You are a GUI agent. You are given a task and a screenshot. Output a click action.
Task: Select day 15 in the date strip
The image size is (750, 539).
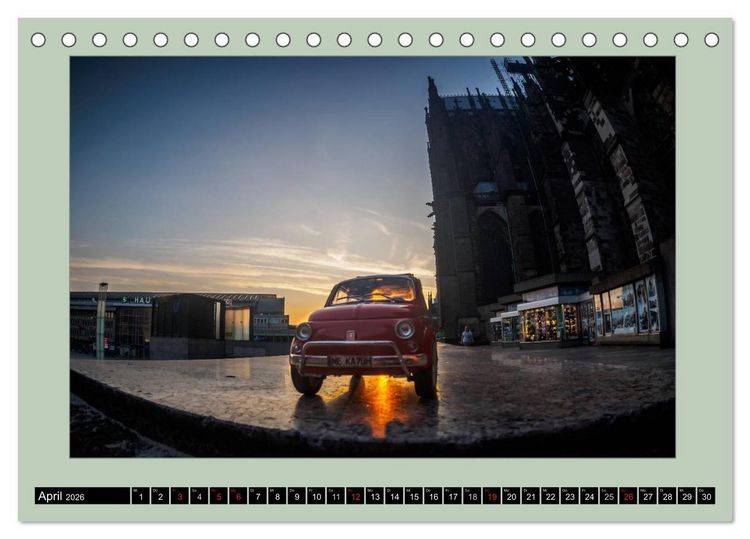[414, 495]
